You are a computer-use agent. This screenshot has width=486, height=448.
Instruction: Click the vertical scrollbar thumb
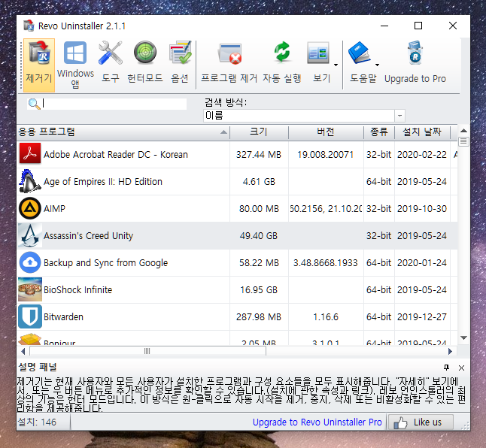point(463,141)
